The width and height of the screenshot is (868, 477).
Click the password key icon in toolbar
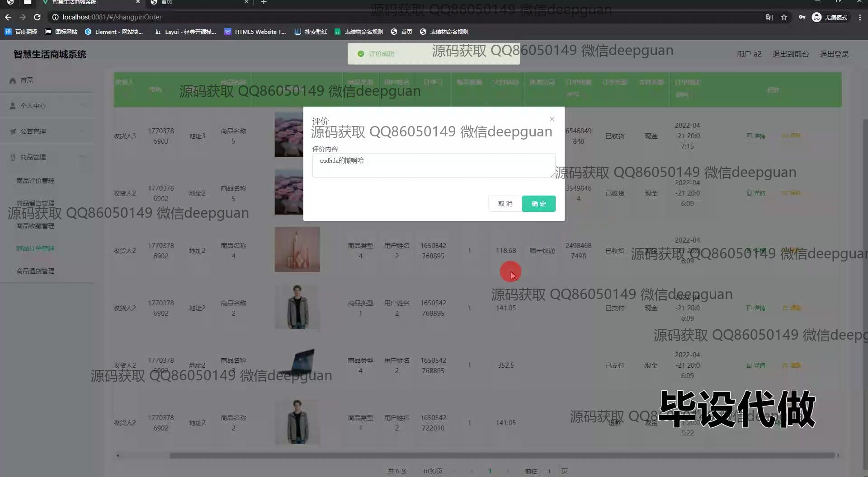point(802,17)
